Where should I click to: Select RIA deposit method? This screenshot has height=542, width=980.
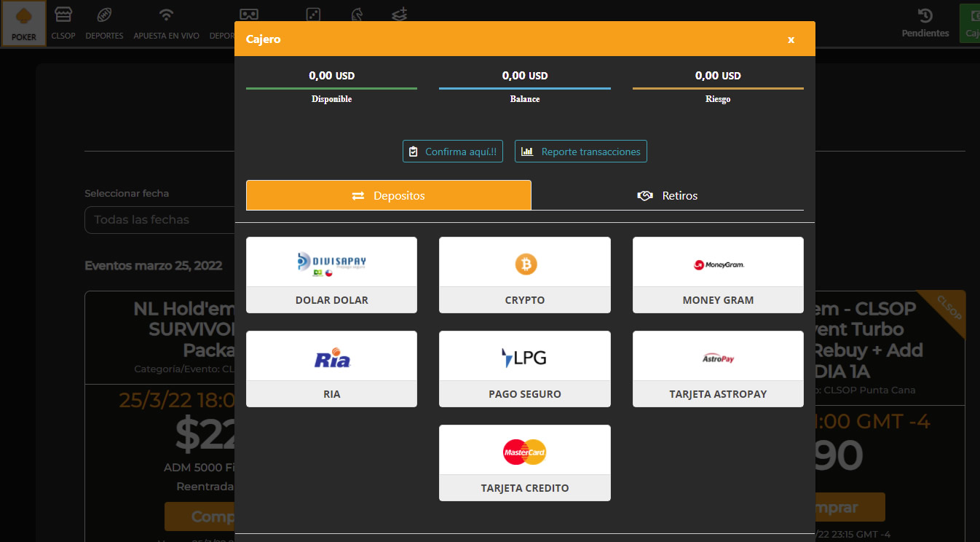[331, 369]
